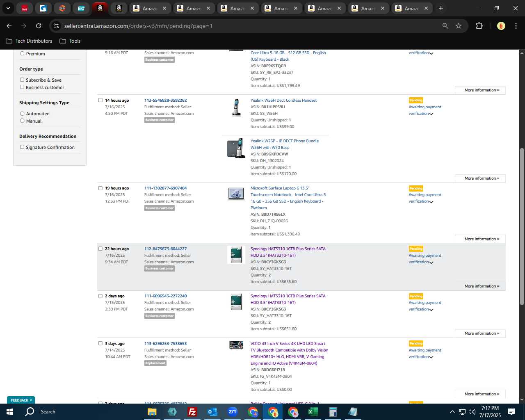Expand Awaiting payment verification for VIZIO order
The width and height of the screenshot is (525, 420).
click(425, 354)
